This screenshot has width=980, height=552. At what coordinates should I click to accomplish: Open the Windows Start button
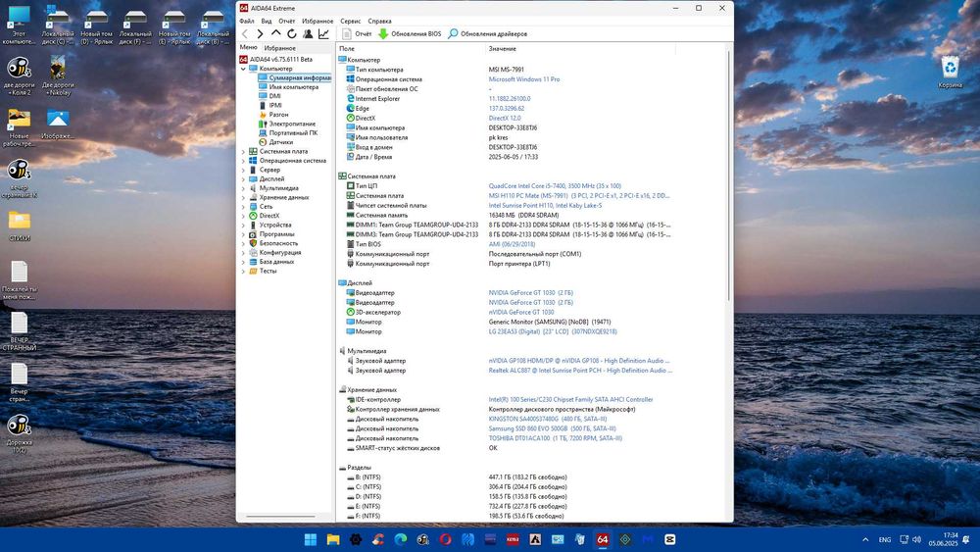click(x=310, y=539)
